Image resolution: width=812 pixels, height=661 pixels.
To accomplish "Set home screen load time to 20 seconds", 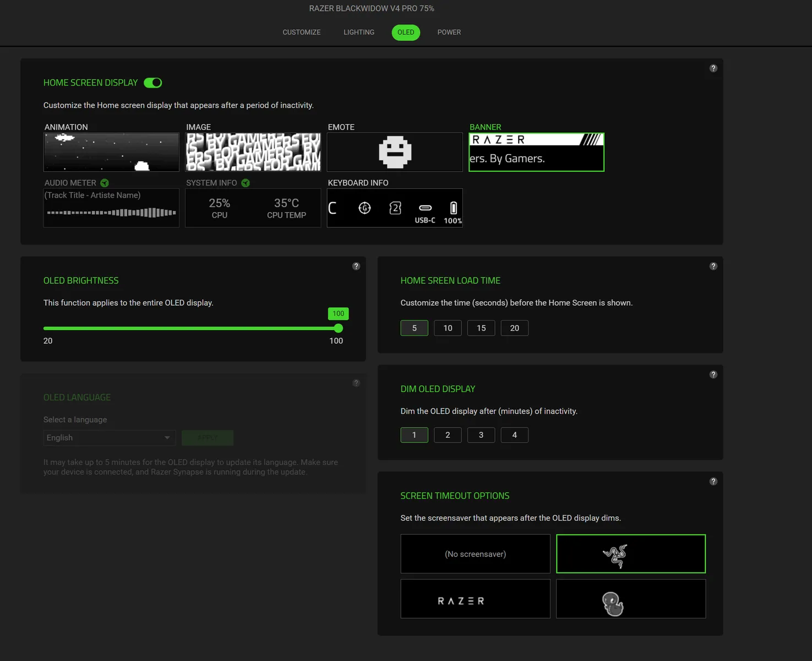I will [x=515, y=328].
